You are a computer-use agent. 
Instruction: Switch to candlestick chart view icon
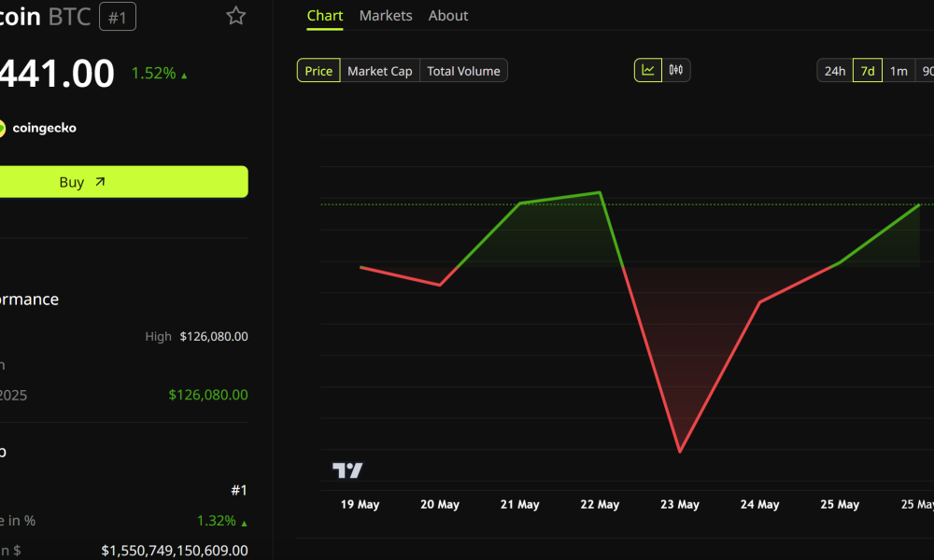pyautogui.click(x=676, y=70)
